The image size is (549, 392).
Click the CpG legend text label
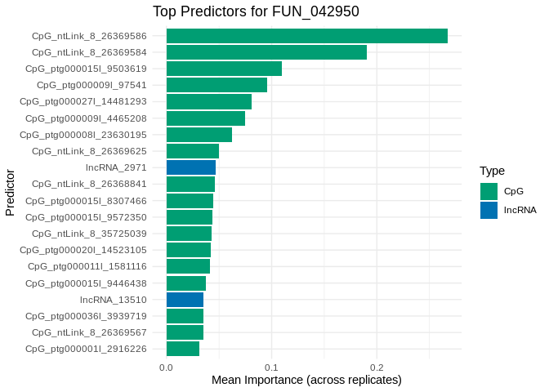tap(513, 191)
